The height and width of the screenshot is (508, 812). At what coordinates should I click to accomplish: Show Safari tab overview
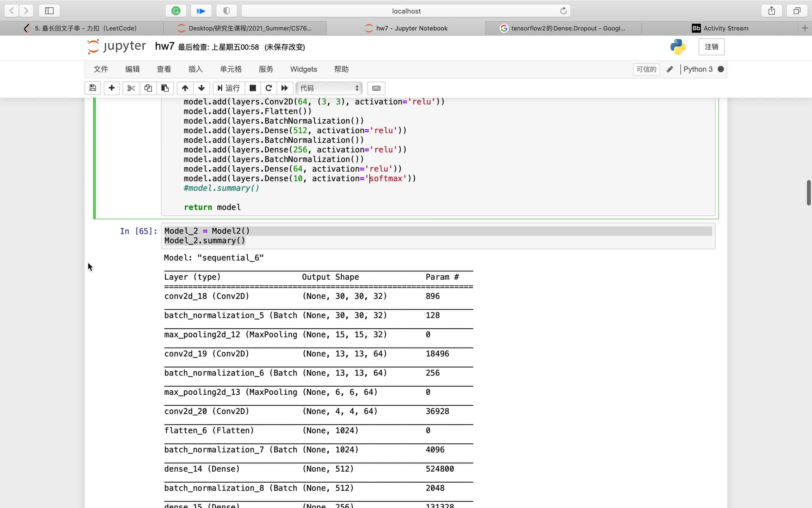click(797, 11)
